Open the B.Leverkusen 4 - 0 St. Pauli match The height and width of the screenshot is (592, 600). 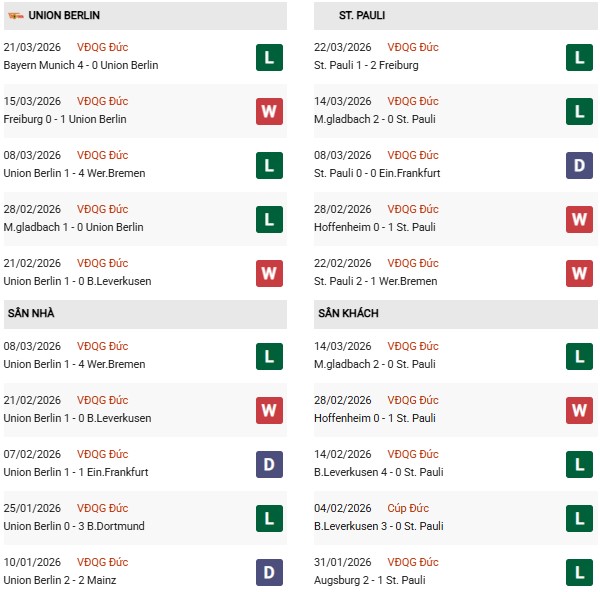pos(377,473)
